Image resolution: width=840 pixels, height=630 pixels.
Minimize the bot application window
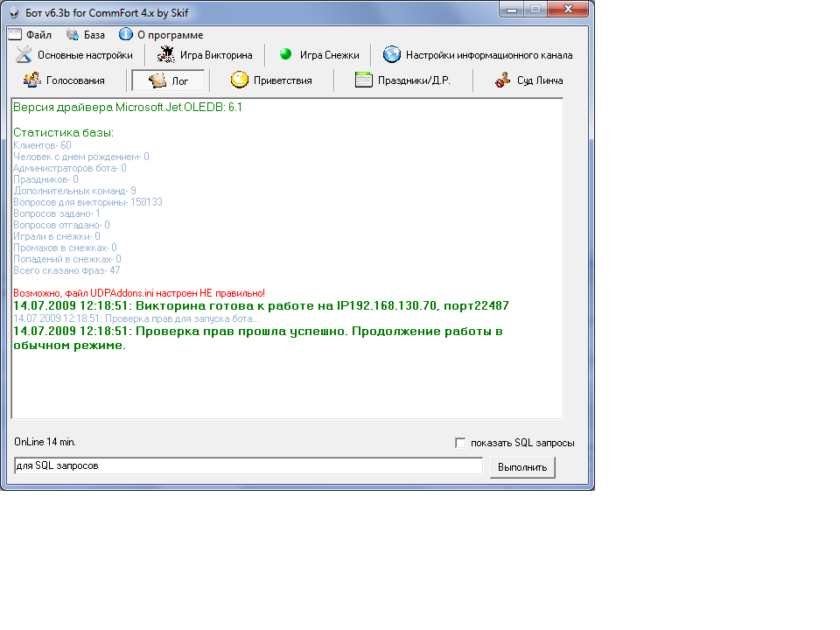512,8
